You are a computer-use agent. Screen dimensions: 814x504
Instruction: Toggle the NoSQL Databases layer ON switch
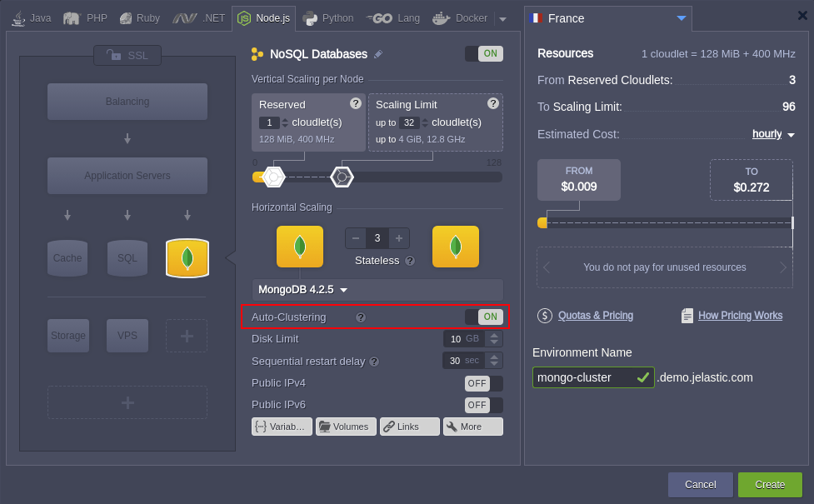coord(484,53)
